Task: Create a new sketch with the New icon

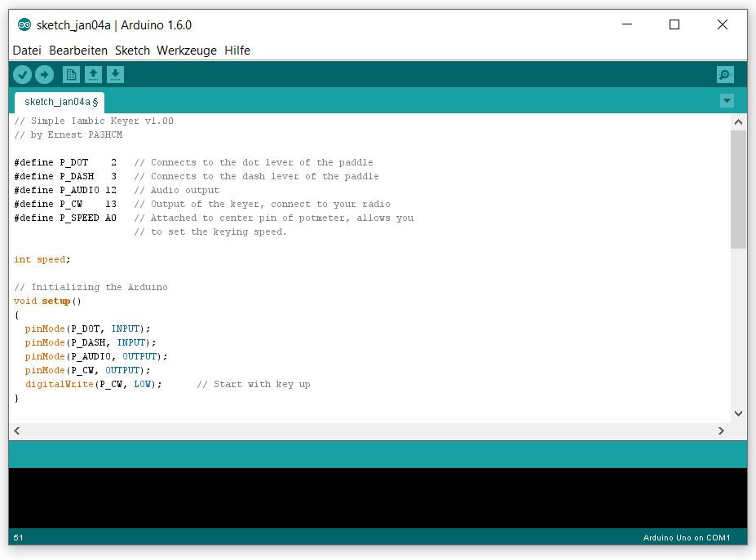Action: click(x=71, y=75)
